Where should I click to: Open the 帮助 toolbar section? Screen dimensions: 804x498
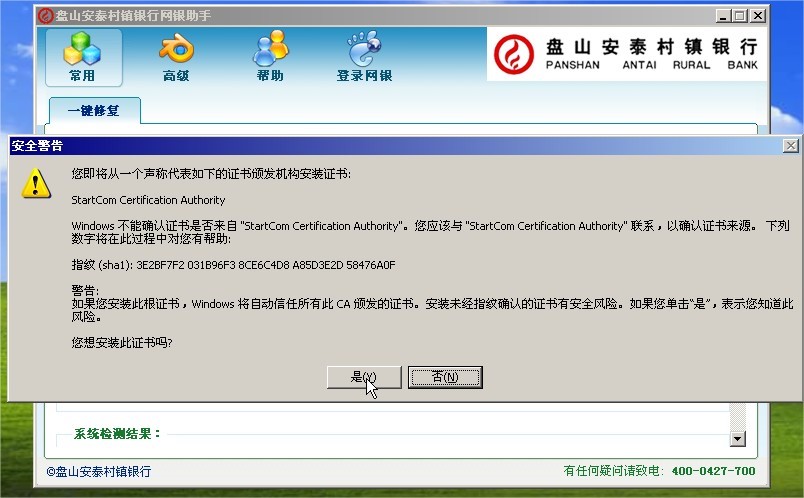(x=270, y=57)
